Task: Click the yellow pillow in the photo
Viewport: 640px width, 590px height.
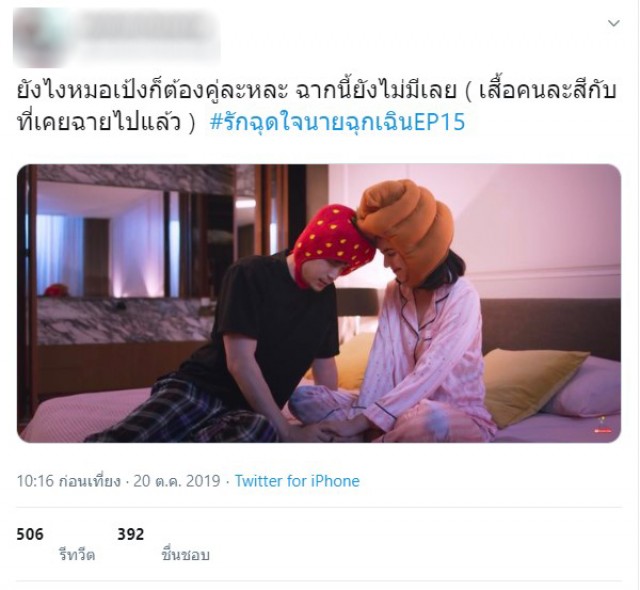Action: pos(533,384)
